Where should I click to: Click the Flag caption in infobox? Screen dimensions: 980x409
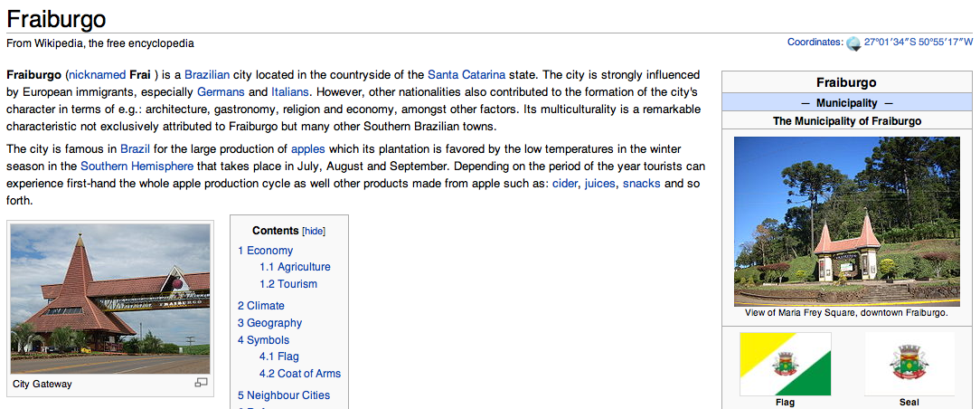785,402
